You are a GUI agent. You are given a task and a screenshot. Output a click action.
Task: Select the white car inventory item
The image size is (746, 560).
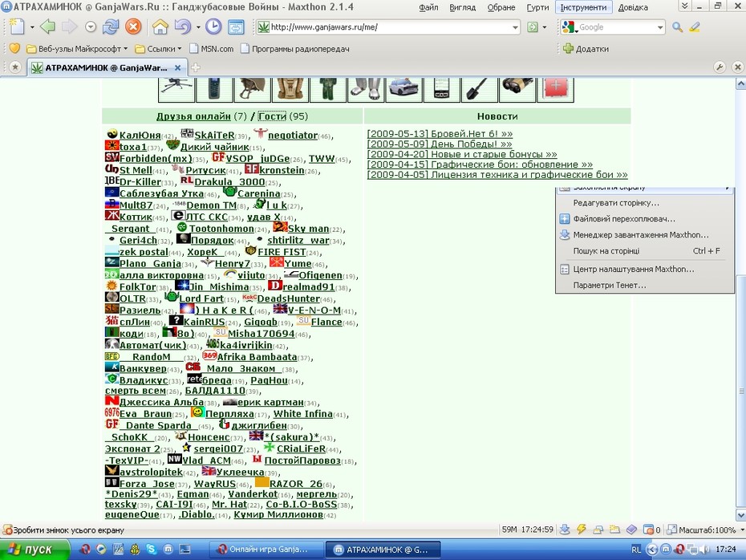pos(403,89)
